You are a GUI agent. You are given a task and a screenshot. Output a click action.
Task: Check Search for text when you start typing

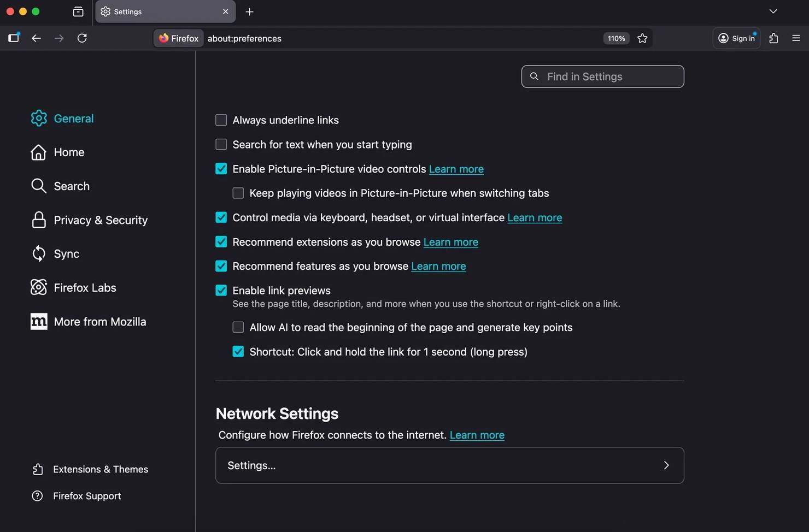point(221,145)
